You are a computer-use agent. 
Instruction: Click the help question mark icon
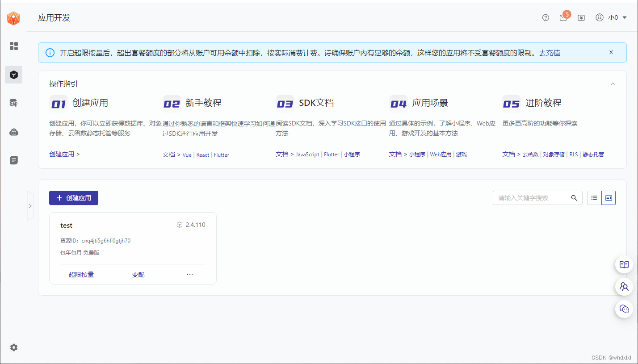point(546,18)
